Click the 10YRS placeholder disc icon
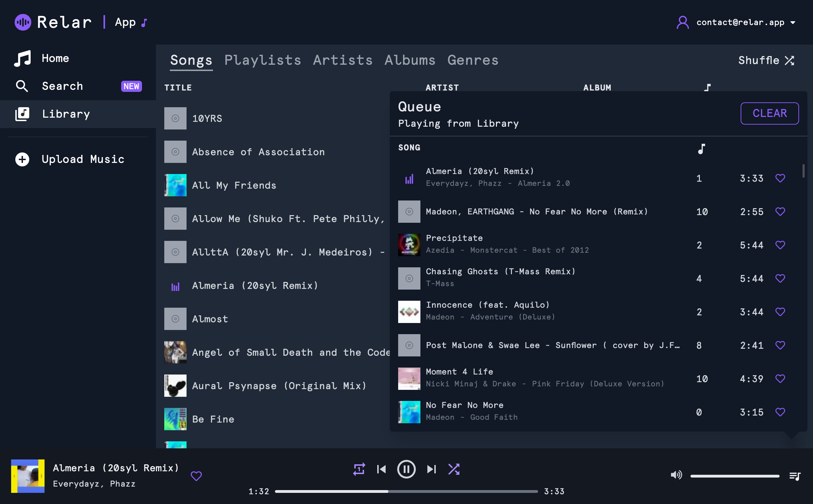813x504 pixels. [175, 118]
